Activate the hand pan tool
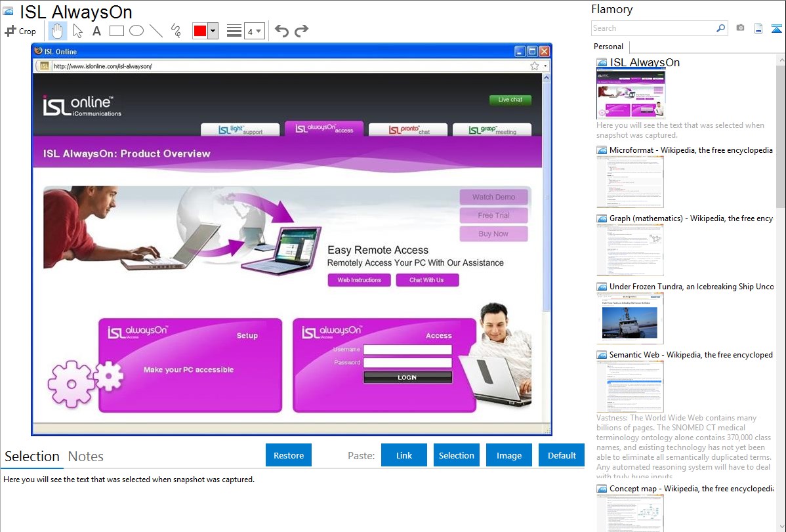This screenshot has height=532, width=786. pos(57,31)
